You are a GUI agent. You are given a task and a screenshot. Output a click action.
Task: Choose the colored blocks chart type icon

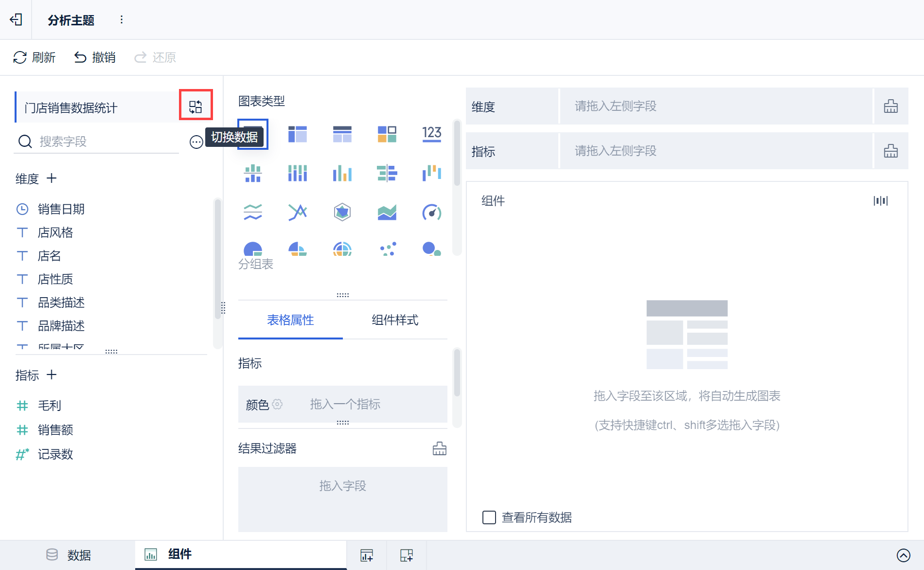387,134
